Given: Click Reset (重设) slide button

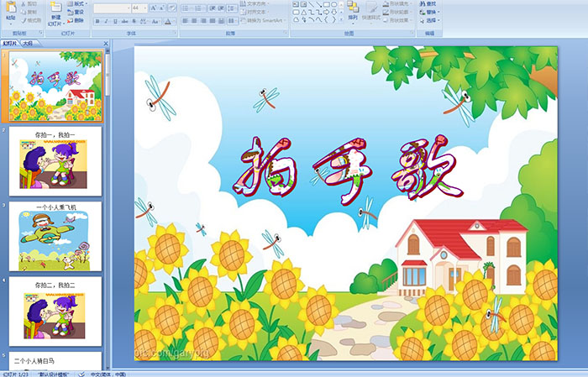Looking at the screenshot, I should (76, 12).
